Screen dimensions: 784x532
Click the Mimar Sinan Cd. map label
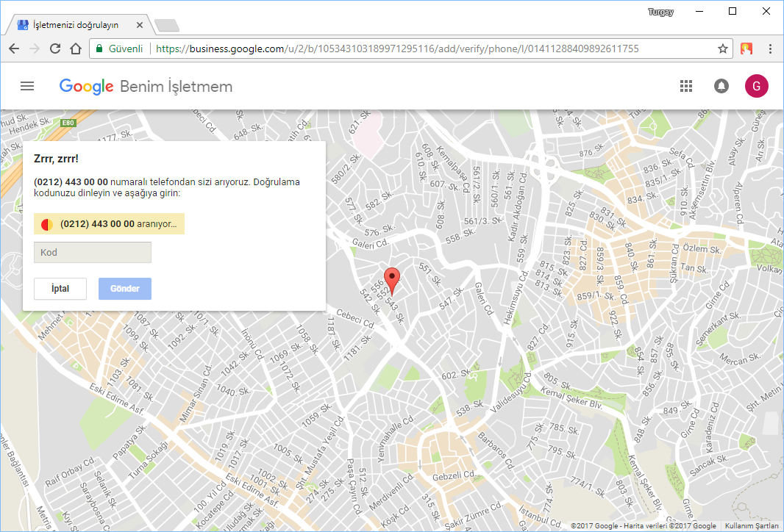tap(196, 394)
